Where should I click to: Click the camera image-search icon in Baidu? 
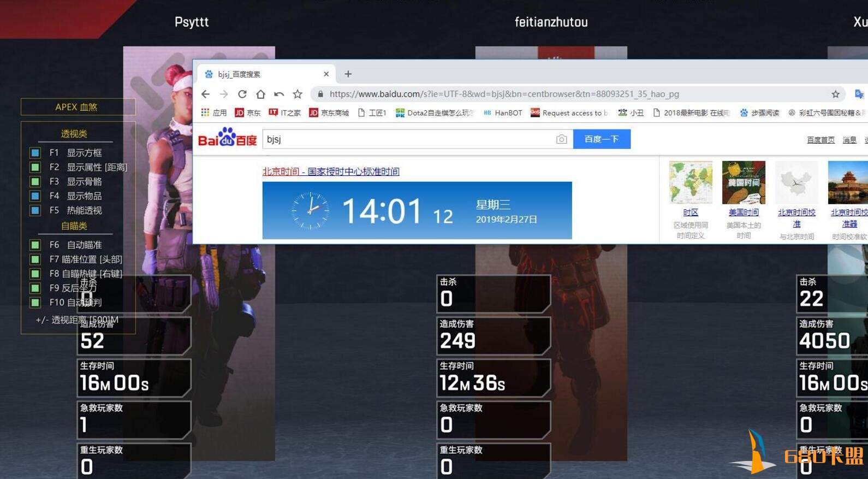pyautogui.click(x=561, y=139)
